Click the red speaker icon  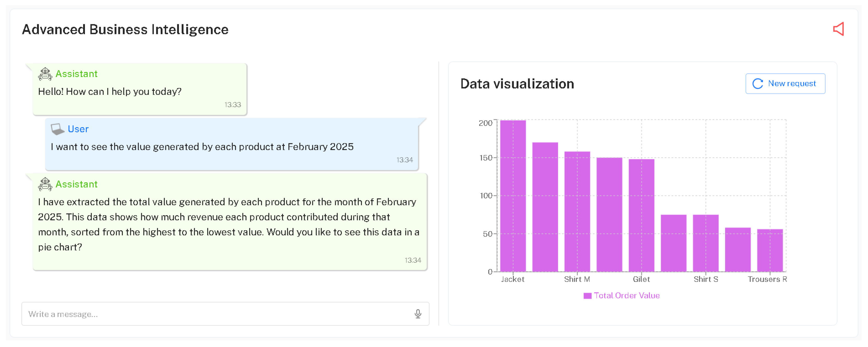838,29
